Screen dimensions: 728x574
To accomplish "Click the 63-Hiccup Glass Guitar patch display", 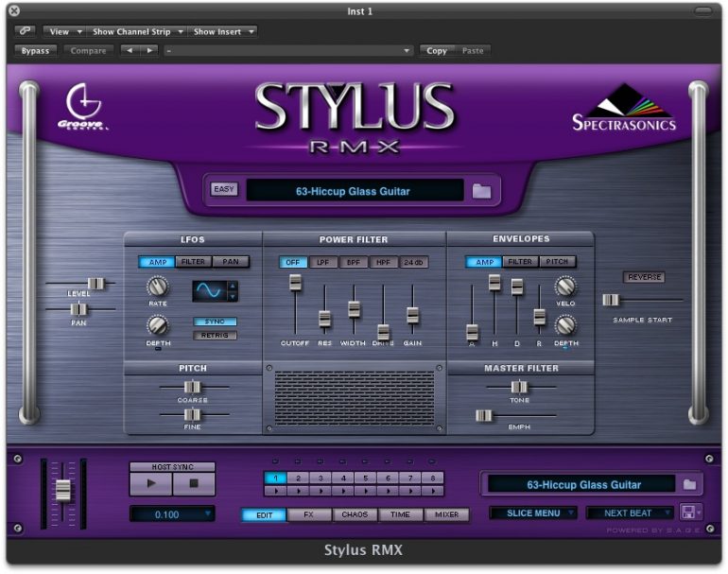I will click(355, 191).
